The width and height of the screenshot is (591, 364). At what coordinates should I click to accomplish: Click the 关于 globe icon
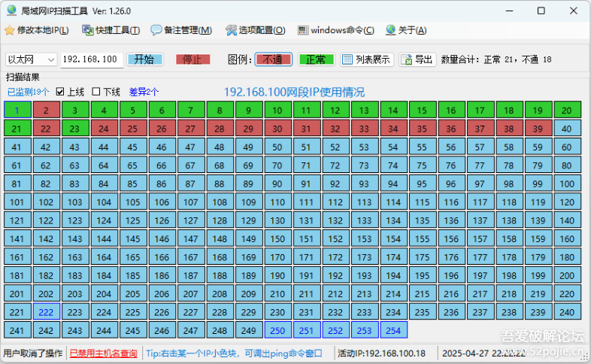tap(390, 30)
